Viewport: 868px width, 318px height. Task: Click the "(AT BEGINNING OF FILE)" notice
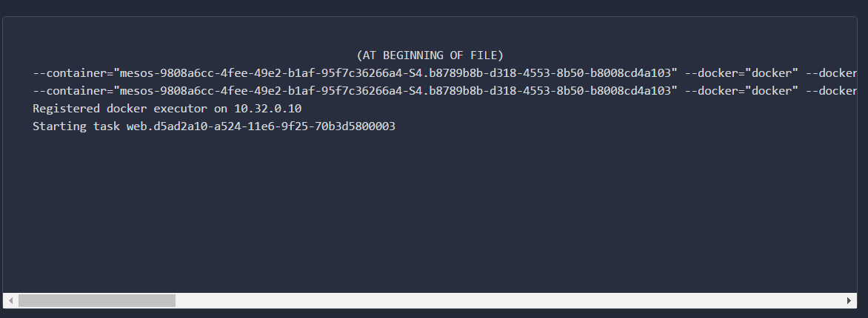[430, 55]
